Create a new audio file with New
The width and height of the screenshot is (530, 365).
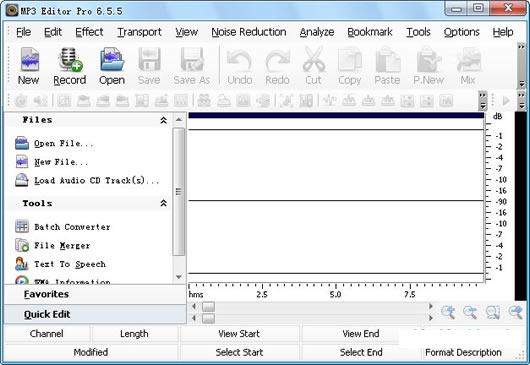coord(29,66)
